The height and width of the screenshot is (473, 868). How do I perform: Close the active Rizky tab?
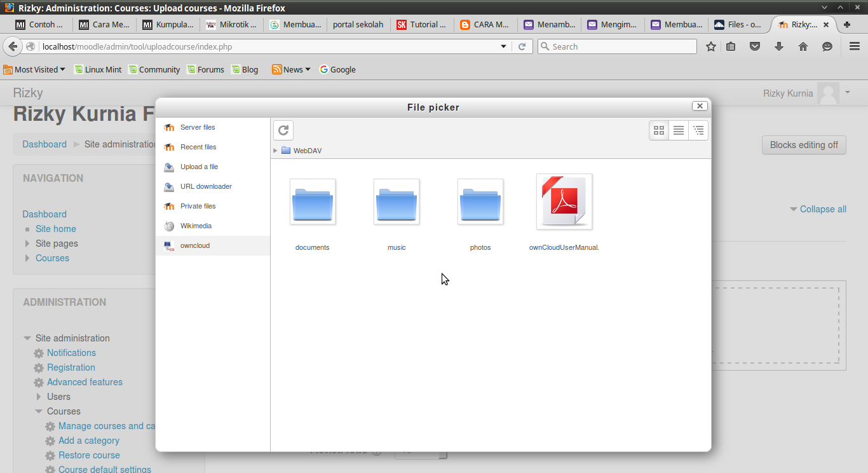pyautogui.click(x=826, y=25)
